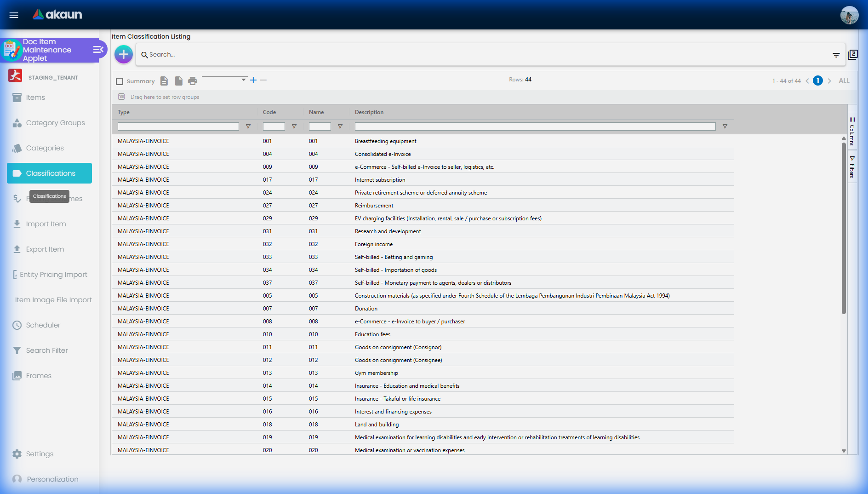Toggle the Summary checkbox

[x=120, y=81]
